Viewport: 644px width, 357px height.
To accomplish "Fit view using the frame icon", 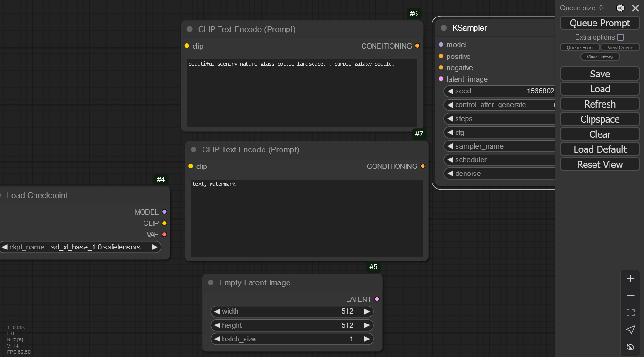I will click(630, 313).
